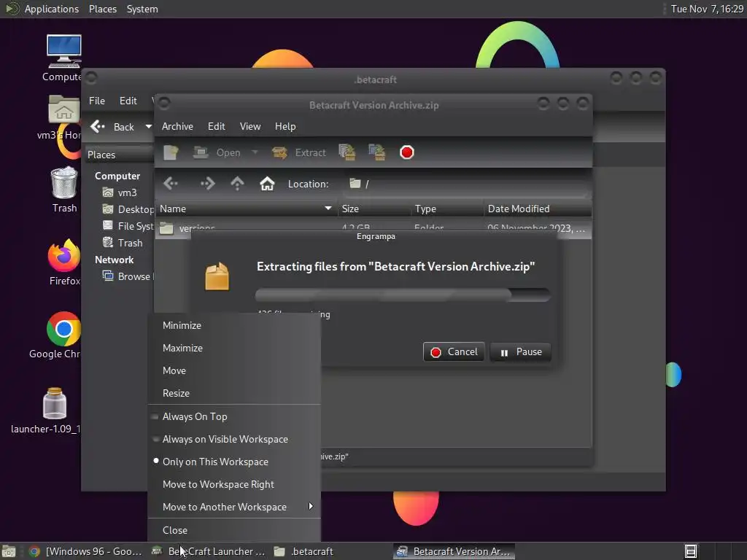Open the Edit menu in archive window
The image size is (747, 560).
tap(216, 126)
